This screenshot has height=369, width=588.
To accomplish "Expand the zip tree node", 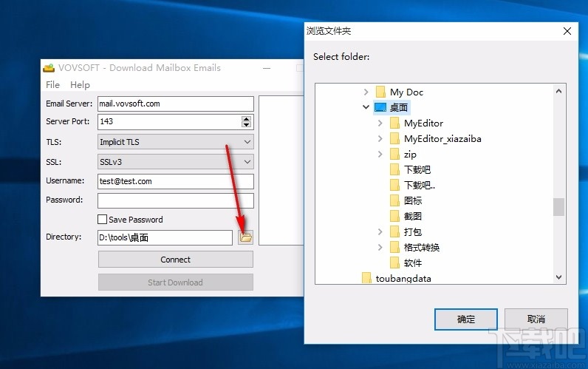I will [380, 155].
